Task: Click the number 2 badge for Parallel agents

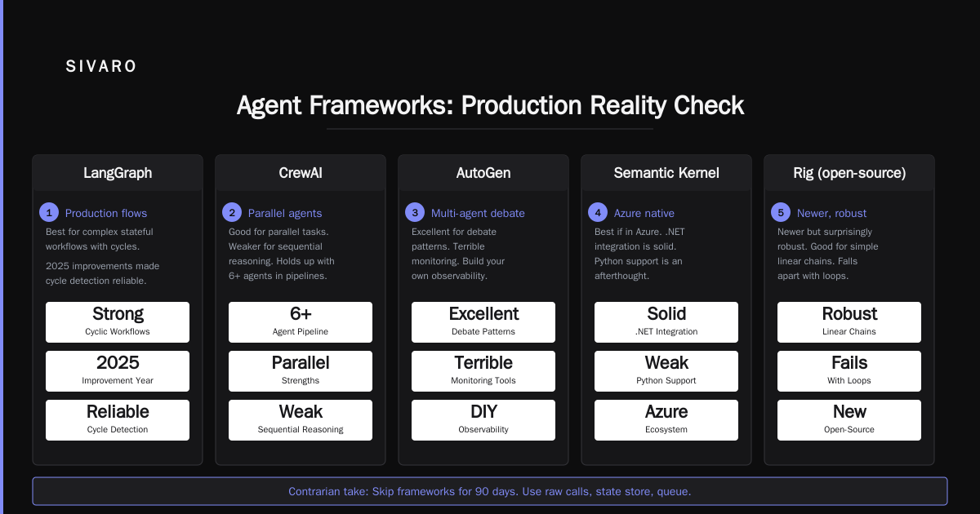Action: point(232,212)
